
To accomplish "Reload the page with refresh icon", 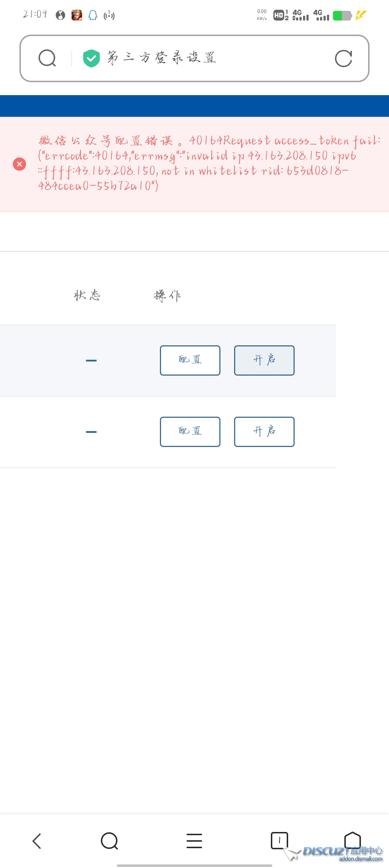I will click(343, 58).
